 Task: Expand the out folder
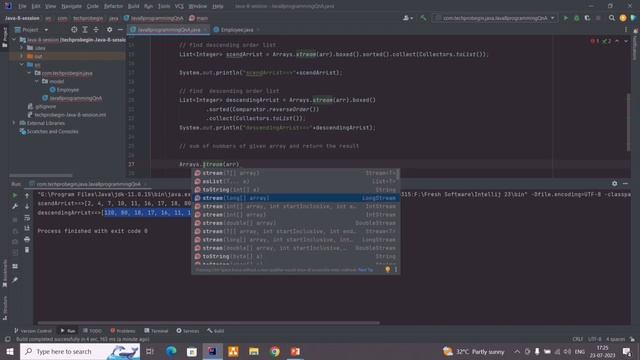tap(22, 56)
